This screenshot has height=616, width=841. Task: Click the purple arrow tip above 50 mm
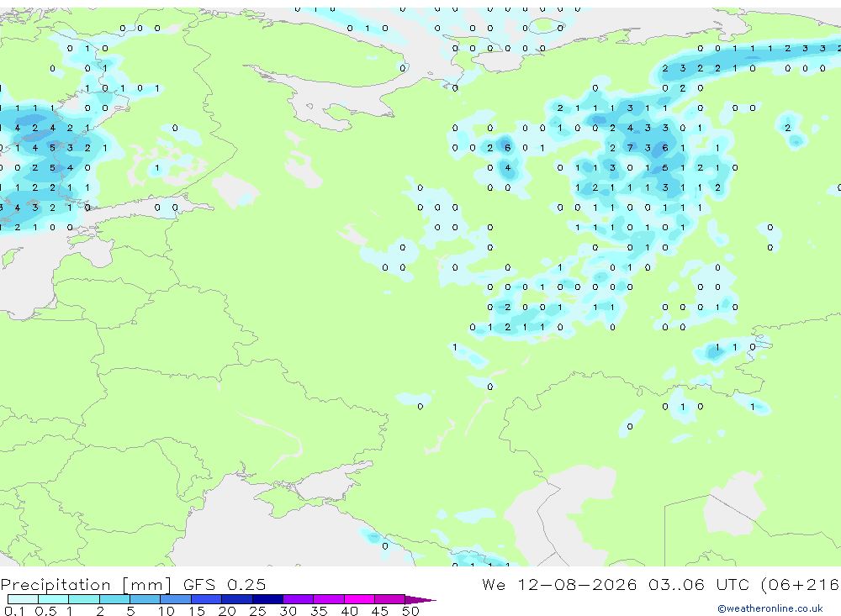[x=421, y=599]
